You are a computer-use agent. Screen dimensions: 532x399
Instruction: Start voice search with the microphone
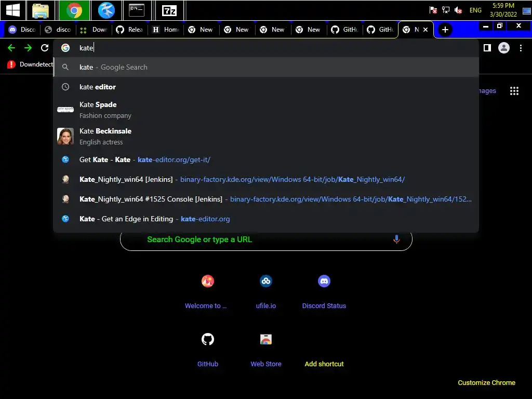click(x=396, y=239)
